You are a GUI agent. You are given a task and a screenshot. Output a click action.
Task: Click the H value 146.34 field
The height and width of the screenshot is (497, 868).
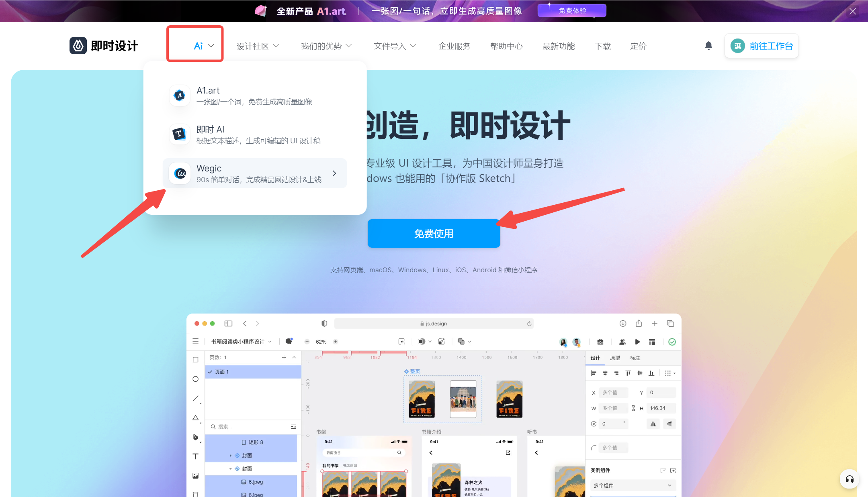[661, 408]
